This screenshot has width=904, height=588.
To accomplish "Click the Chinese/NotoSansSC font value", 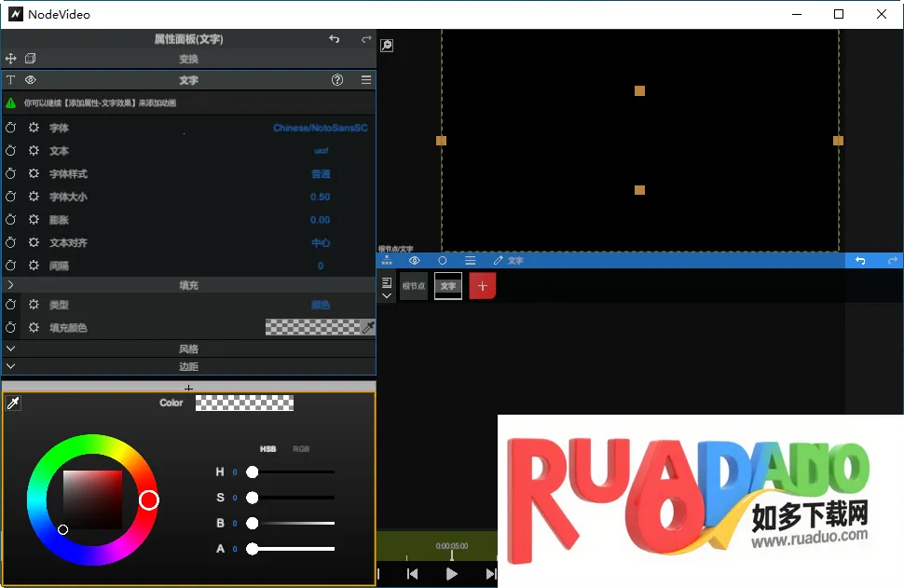I will point(320,128).
